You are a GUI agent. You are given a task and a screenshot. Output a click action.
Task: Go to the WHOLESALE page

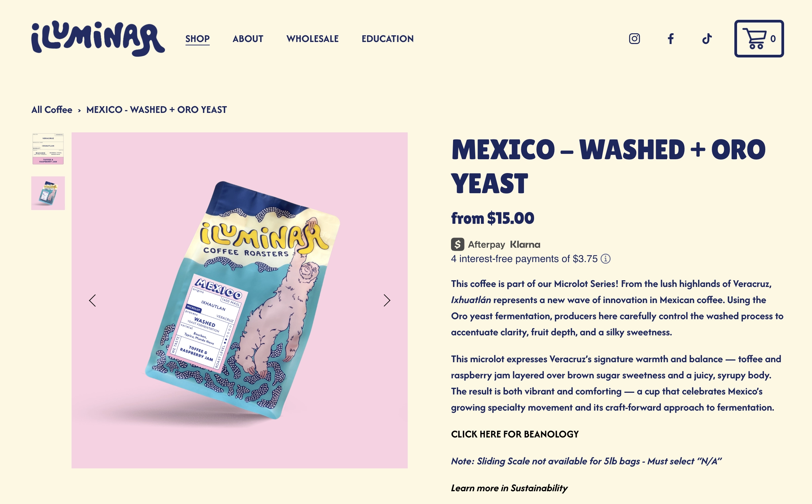pyautogui.click(x=312, y=39)
